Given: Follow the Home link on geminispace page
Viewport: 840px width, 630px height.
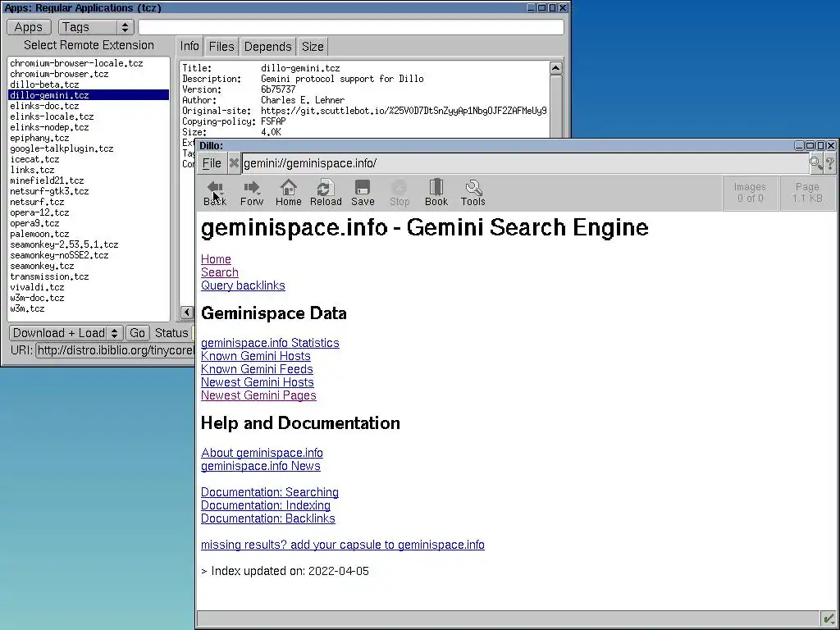Looking at the screenshot, I should [216, 259].
